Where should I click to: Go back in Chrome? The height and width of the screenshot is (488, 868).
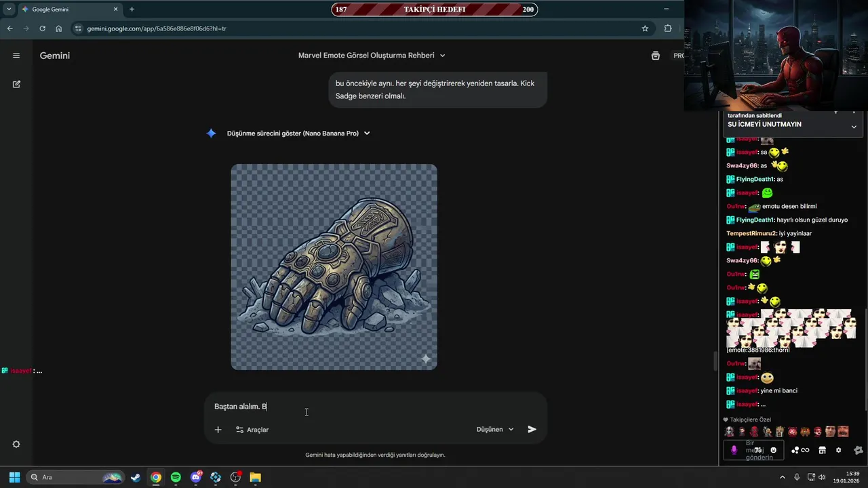pos(9,28)
